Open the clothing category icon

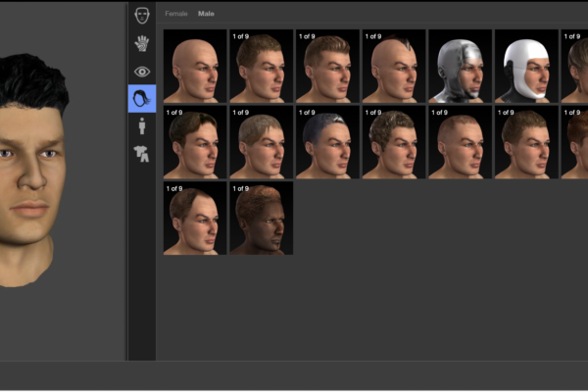[141, 154]
